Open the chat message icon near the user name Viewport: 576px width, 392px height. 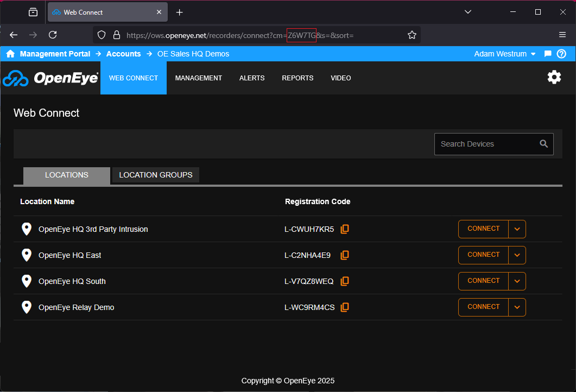click(547, 54)
